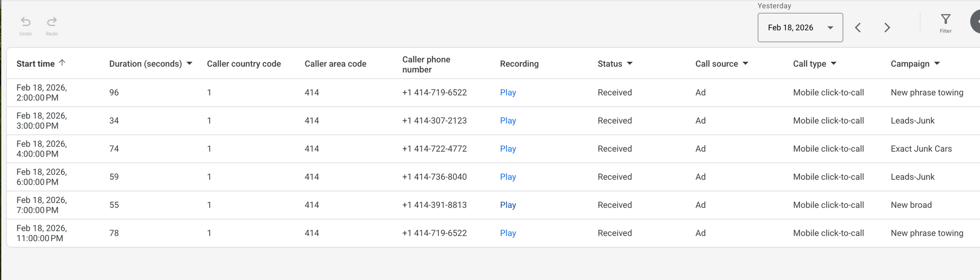Click the Undo arrow icon
This screenshot has height=280, width=980.
tap(26, 22)
